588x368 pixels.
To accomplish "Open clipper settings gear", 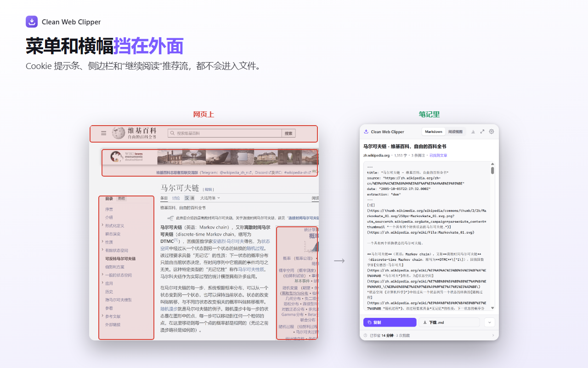I will click(x=492, y=132).
